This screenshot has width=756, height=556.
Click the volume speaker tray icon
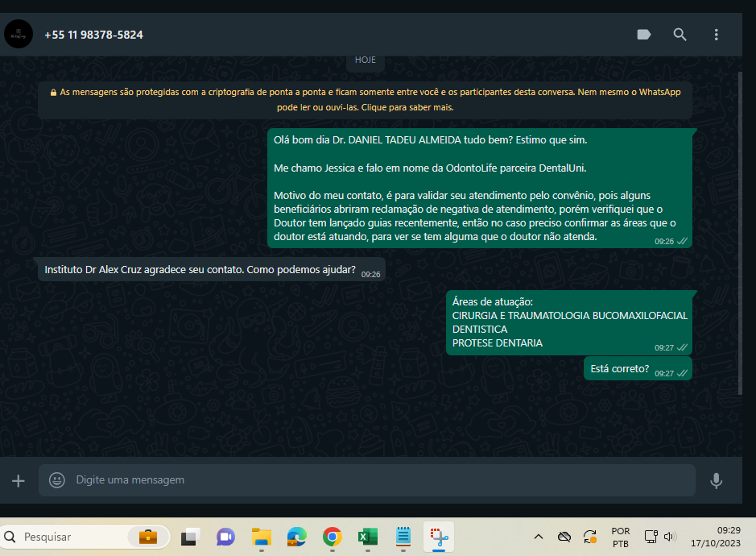[x=670, y=537]
